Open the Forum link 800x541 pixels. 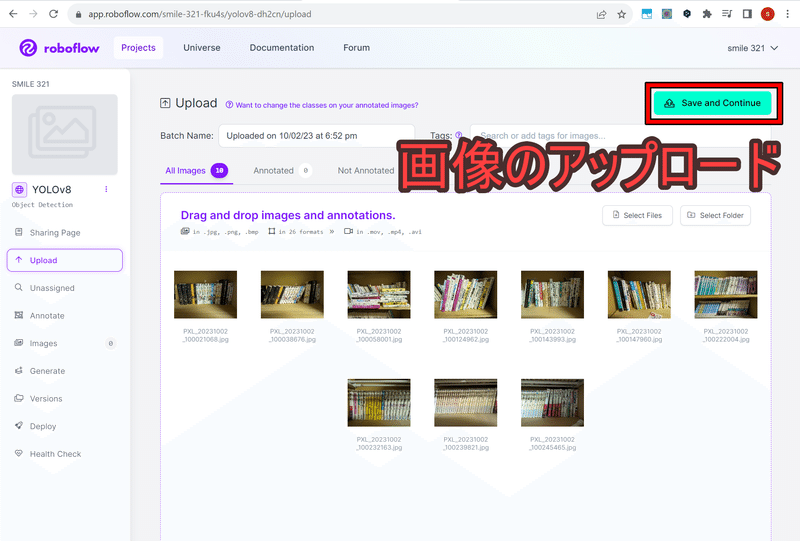357,47
